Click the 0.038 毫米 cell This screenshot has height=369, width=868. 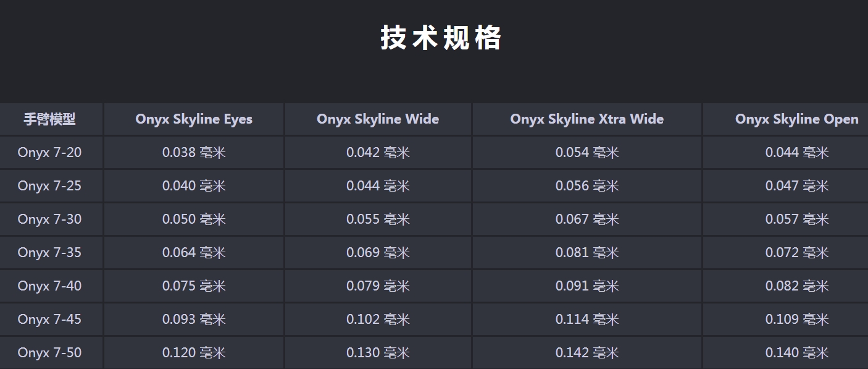194,153
